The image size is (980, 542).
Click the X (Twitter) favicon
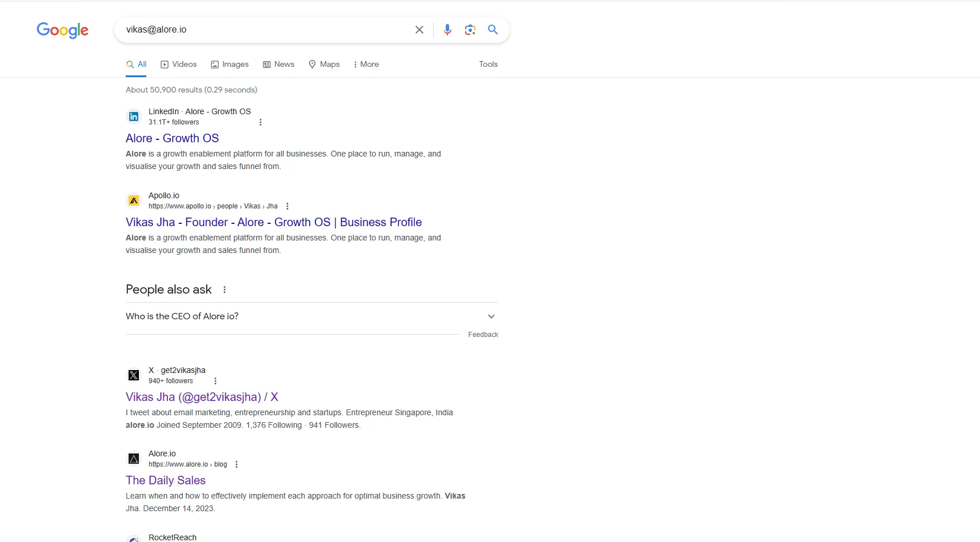[x=134, y=375]
